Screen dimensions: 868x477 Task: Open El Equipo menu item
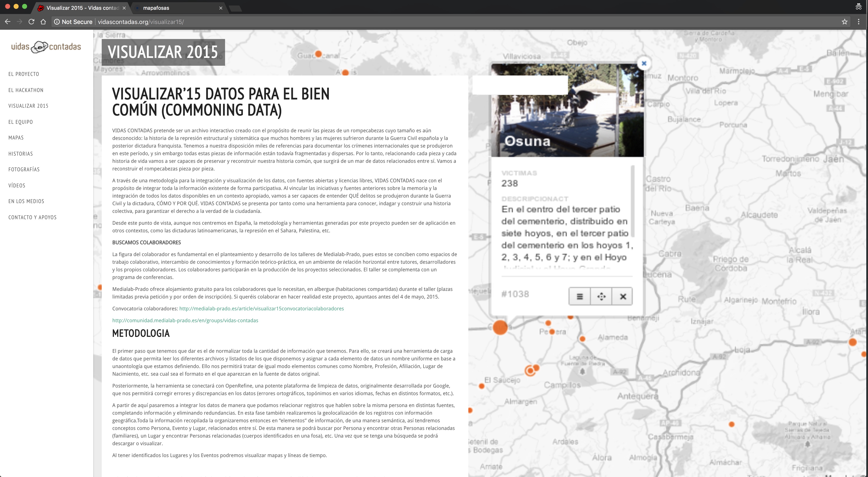pos(21,122)
